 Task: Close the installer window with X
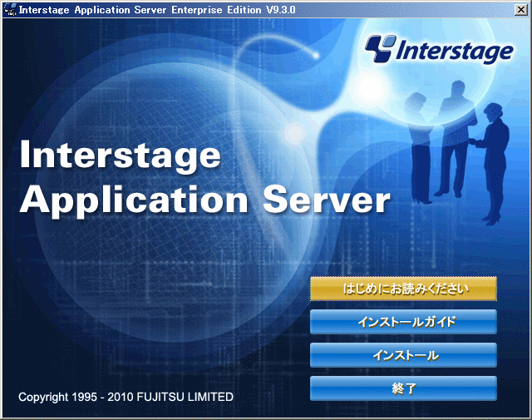point(521,9)
